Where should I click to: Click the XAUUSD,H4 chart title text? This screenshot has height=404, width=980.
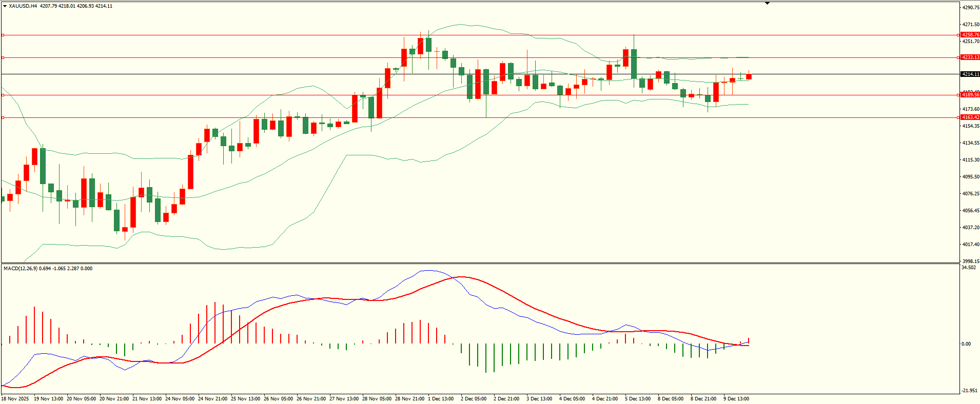coord(23,6)
